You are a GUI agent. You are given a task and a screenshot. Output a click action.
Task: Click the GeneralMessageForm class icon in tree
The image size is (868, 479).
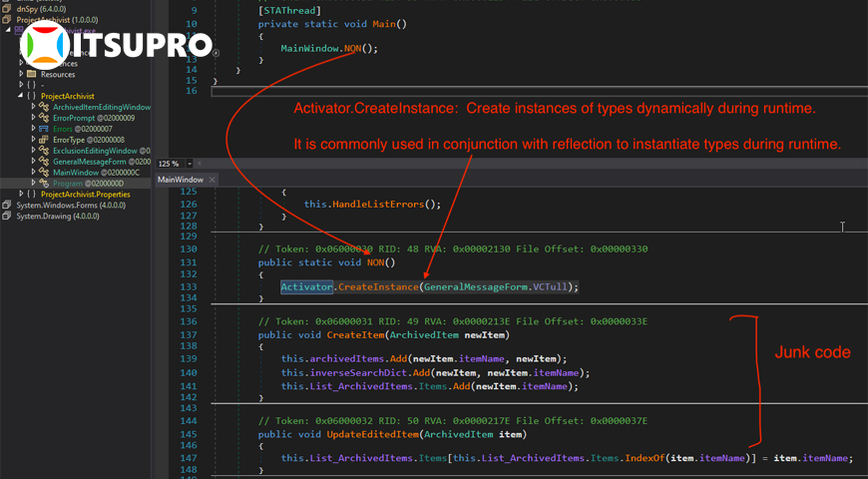[x=44, y=162]
